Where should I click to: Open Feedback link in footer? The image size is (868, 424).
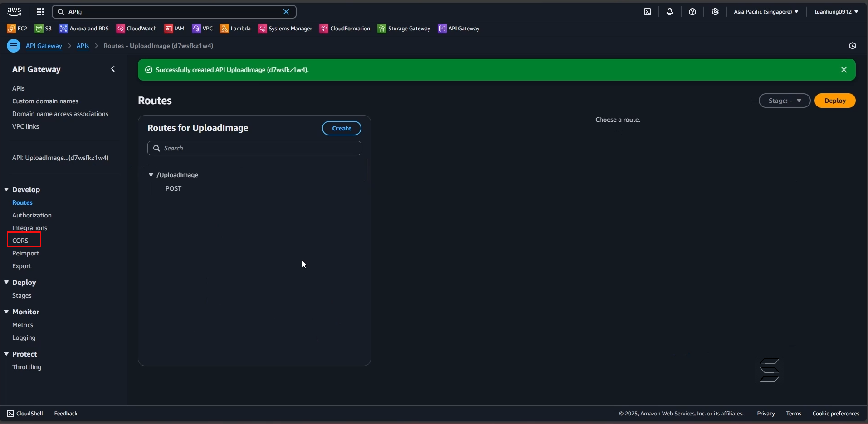(66, 414)
